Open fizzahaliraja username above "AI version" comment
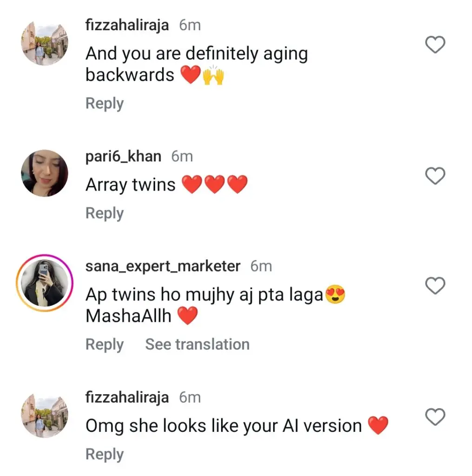This screenshot has height=476, width=472. tap(127, 397)
